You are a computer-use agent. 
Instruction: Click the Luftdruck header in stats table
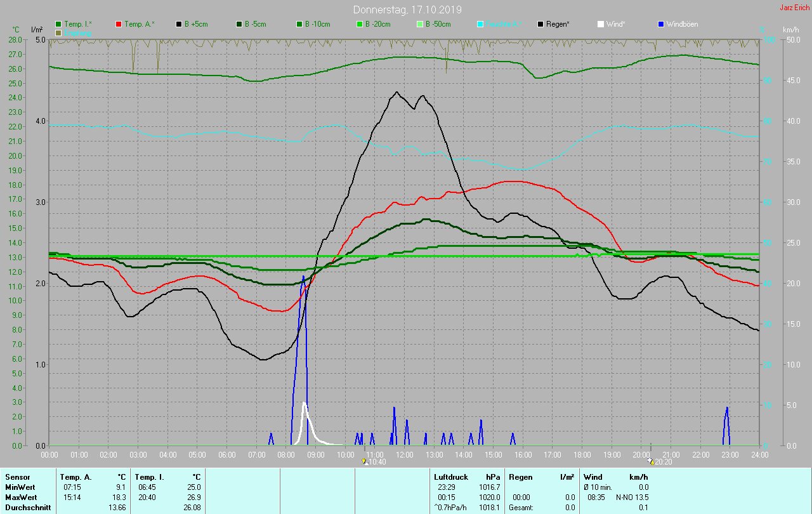click(x=451, y=477)
